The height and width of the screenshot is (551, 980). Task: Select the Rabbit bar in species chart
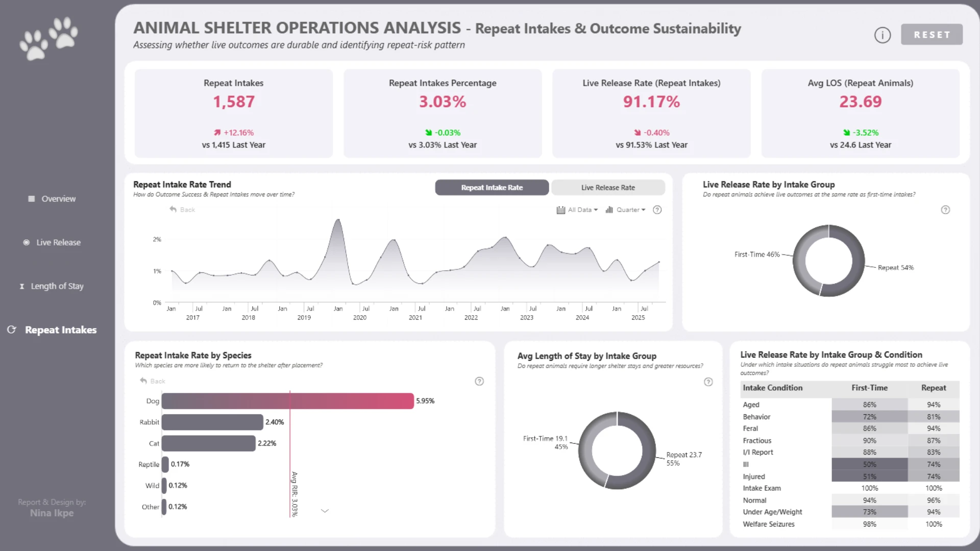click(x=212, y=422)
